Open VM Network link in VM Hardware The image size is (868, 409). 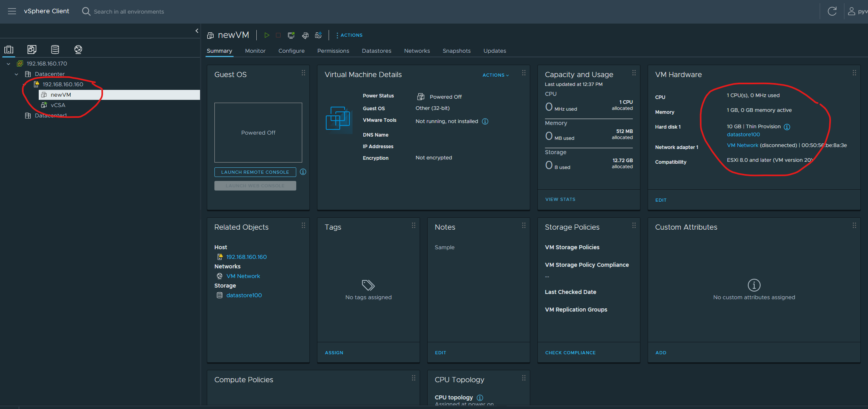pyautogui.click(x=742, y=145)
